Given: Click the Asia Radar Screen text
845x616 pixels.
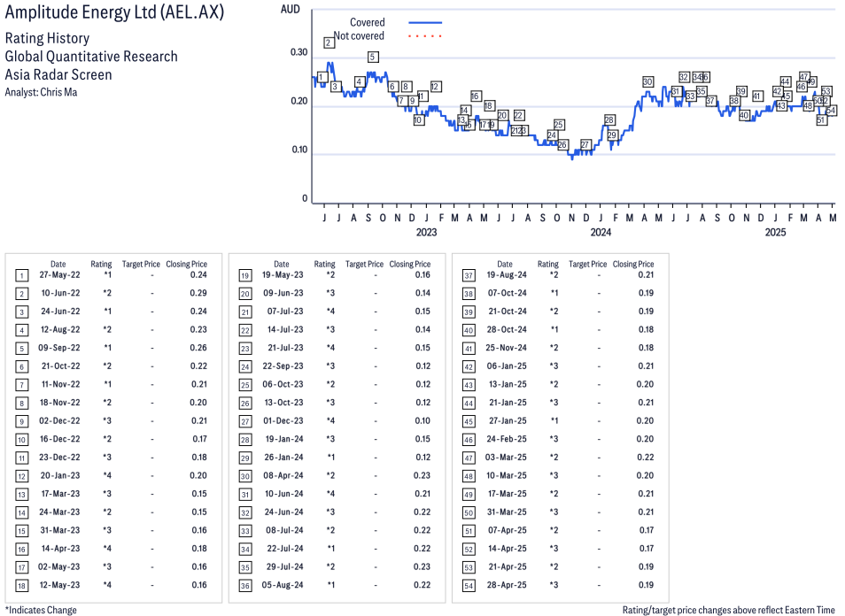Looking at the screenshot, I should 58,74.
